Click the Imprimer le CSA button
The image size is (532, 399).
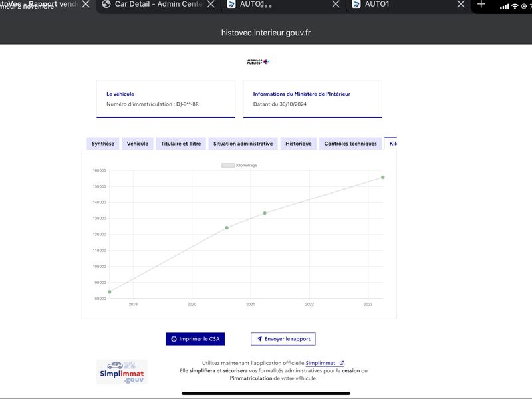click(x=195, y=339)
